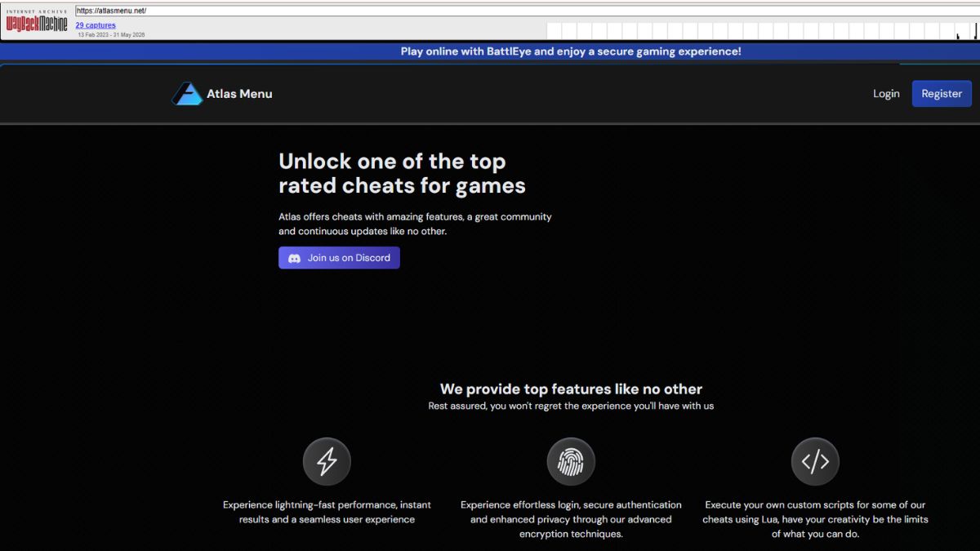Click the "lightning-fast performance" description text

[327, 512]
